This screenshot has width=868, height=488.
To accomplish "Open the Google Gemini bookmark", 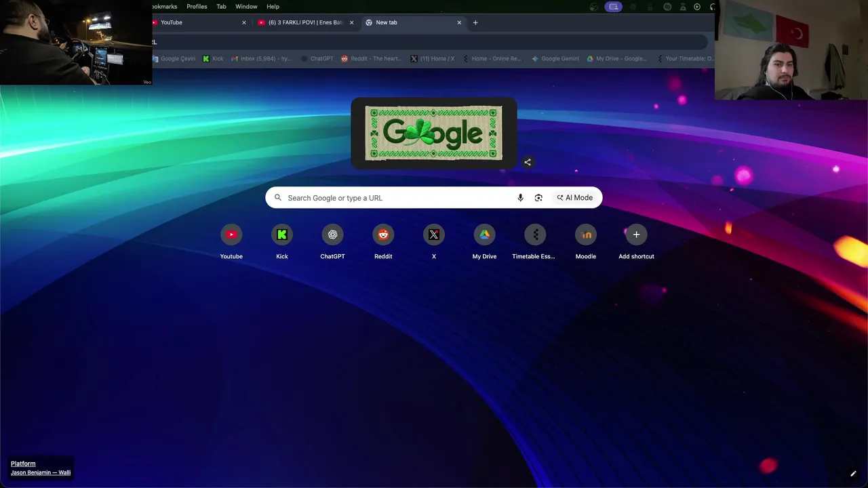I will point(555,59).
